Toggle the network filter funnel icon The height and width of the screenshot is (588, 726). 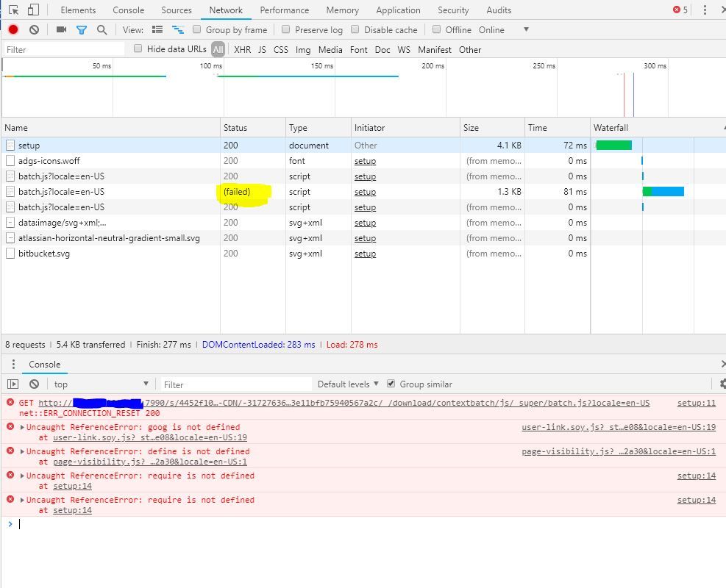(x=82, y=30)
